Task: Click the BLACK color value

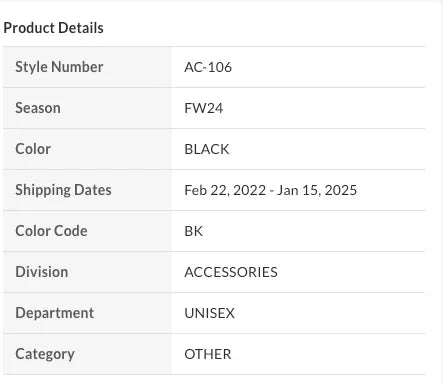Action: click(x=207, y=149)
